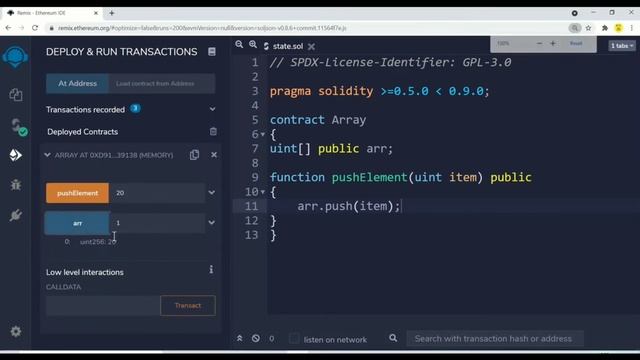Expand arr function parameters chevron

click(211, 223)
